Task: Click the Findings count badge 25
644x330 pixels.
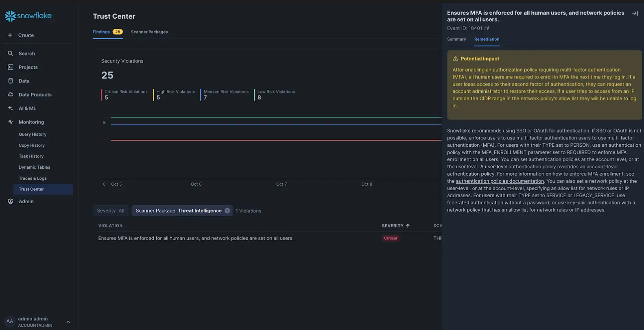Action: (118, 32)
